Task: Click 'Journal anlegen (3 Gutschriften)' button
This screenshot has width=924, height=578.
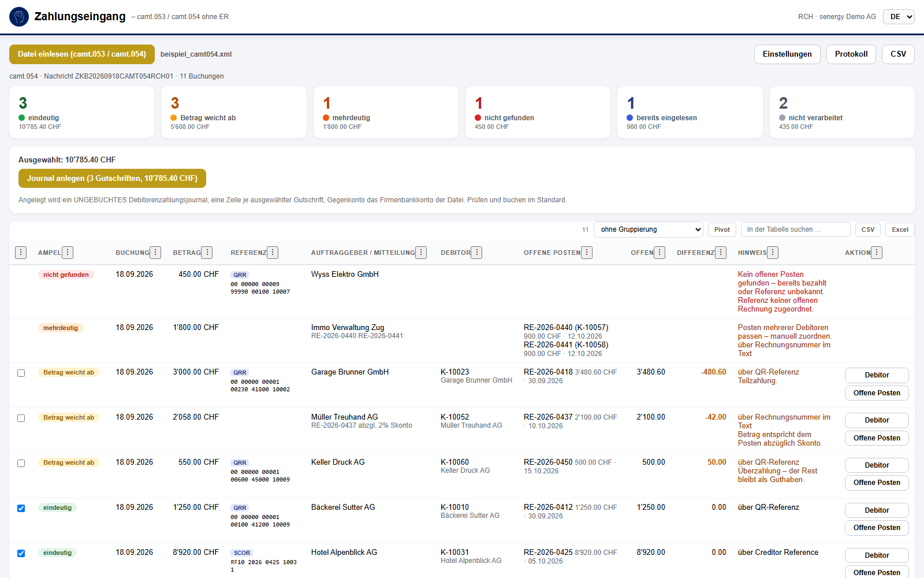Action: [112, 179]
